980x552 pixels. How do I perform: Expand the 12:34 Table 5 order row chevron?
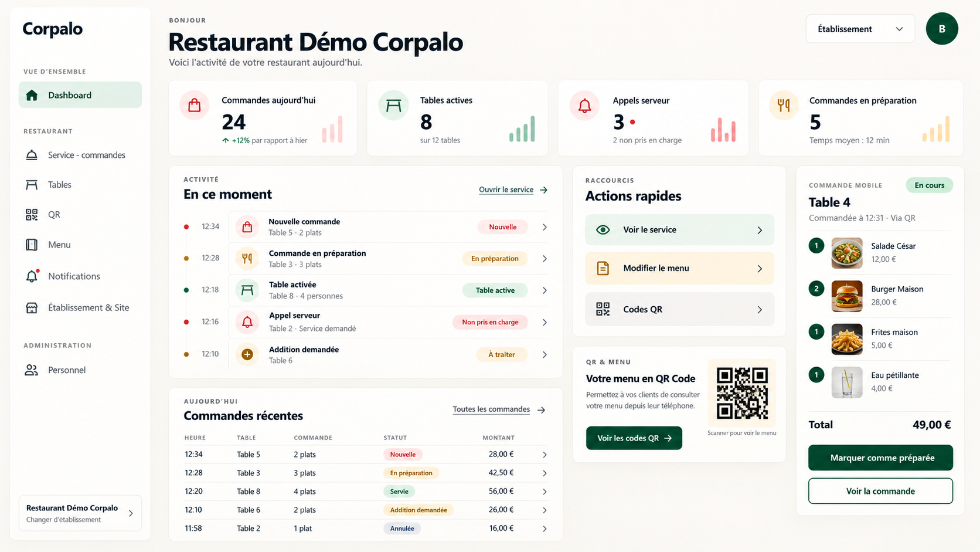click(x=545, y=455)
